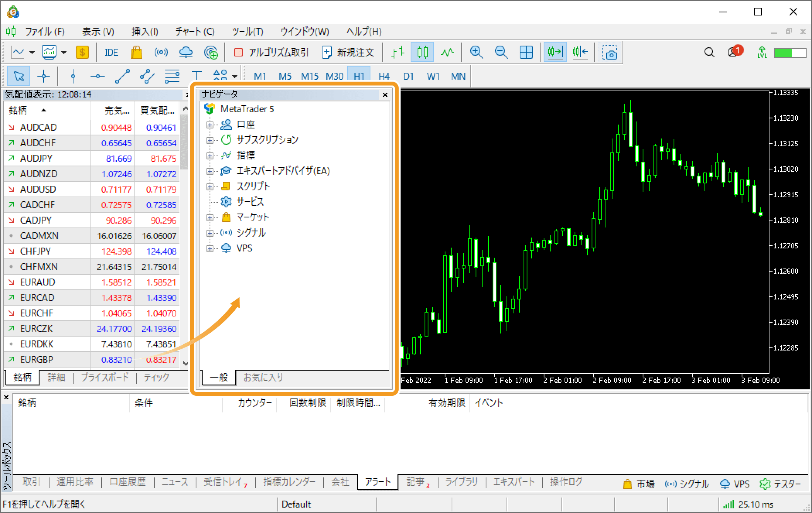Sort Market Watch by 銘柄 column header
The height and width of the screenshot is (513, 812).
coord(47,110)
